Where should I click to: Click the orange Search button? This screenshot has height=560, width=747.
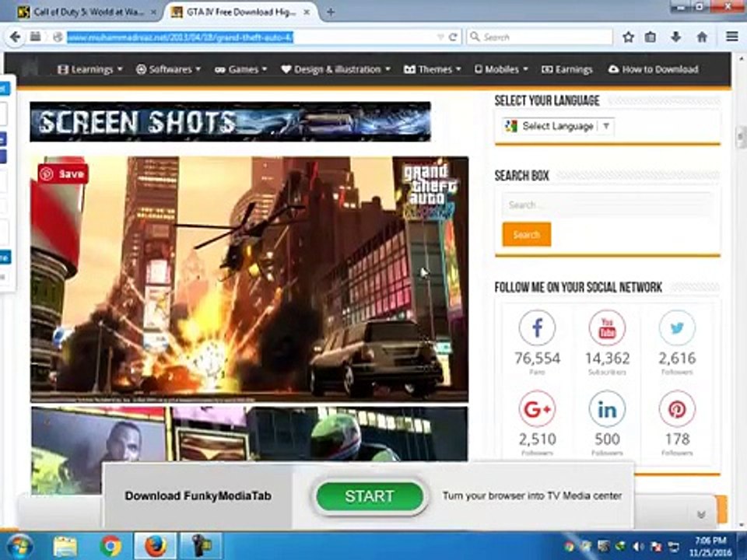click(x=527, y=234)
